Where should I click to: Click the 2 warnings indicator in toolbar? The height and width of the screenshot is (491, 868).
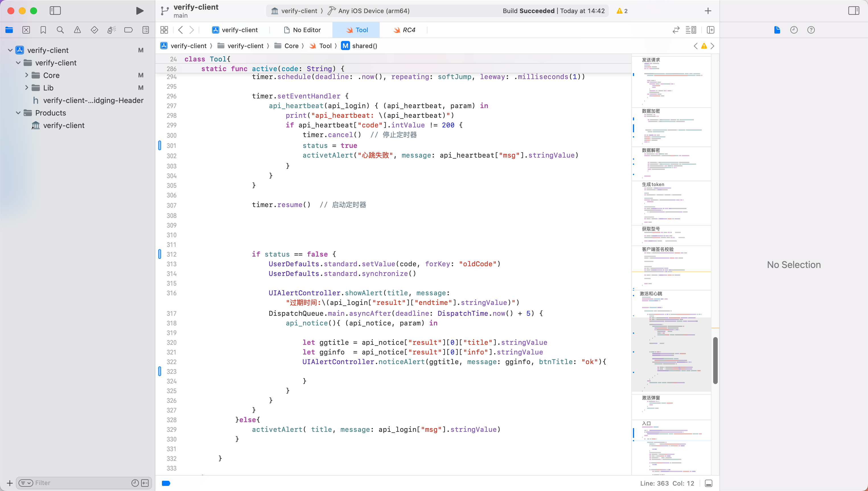pyautogui.click(x=622, y=11)
